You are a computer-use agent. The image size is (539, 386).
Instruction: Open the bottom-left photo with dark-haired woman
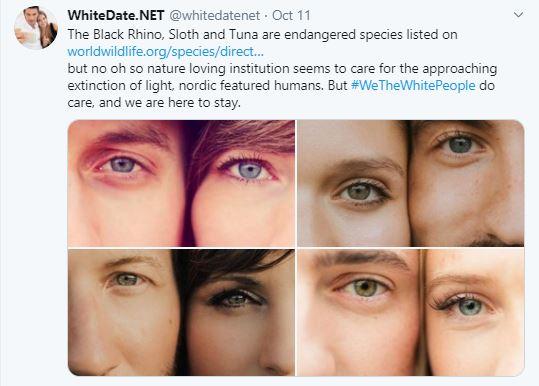coord(181,312)
